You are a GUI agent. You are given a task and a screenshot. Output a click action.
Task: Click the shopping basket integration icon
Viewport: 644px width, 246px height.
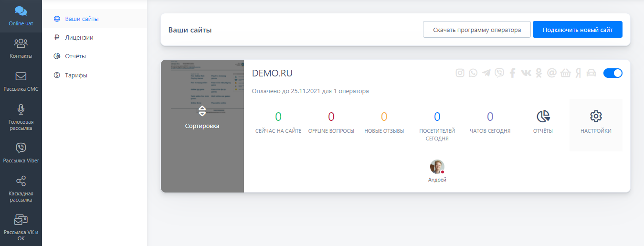[x=565, y=73]
